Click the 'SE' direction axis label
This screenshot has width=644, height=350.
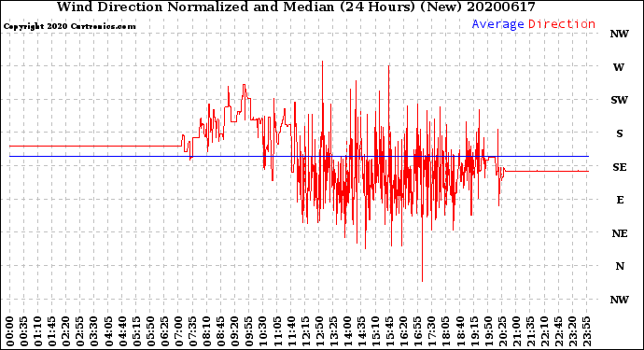tap(620, 167)
